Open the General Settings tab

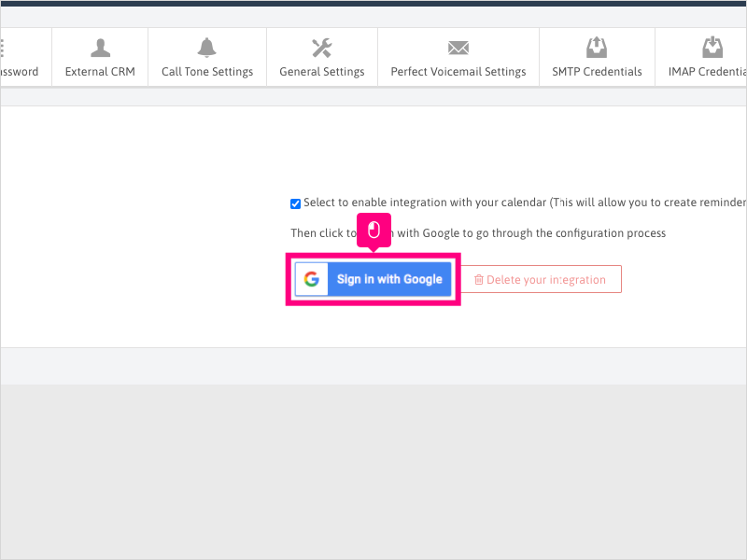322,57
